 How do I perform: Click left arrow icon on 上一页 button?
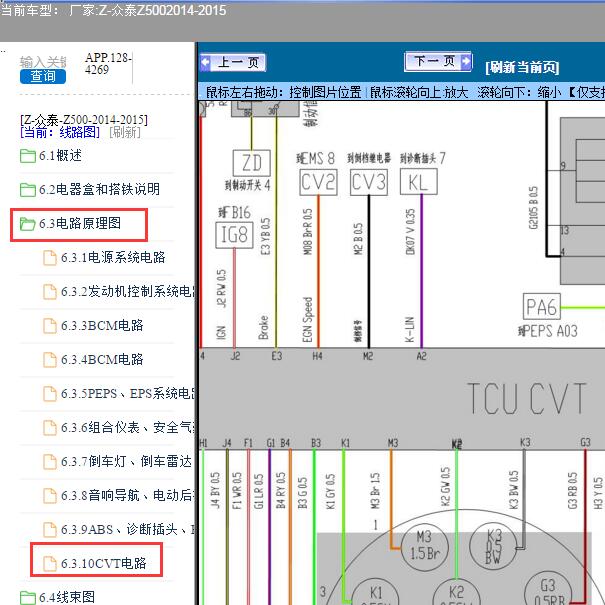point(206,62)
